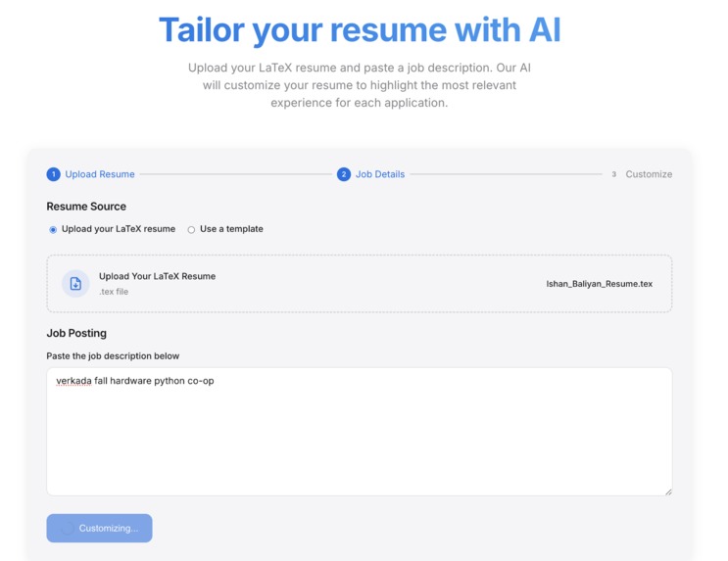Click inside the job description text area

click(x=360, y=432)
